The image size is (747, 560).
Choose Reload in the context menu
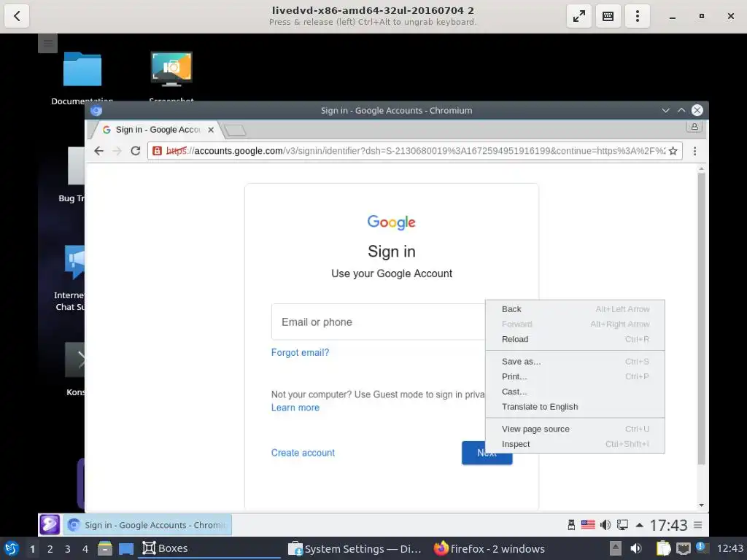575,339
